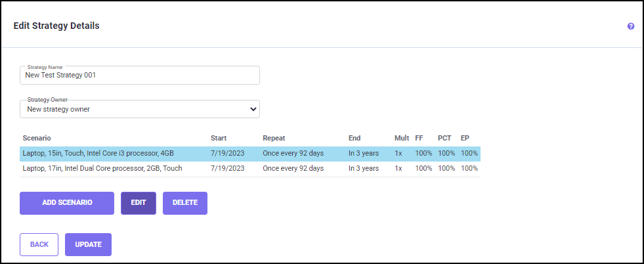Viewport: 644px width, 264px height.
Task: Click the Repeat column header
Action: click(274, 139)
